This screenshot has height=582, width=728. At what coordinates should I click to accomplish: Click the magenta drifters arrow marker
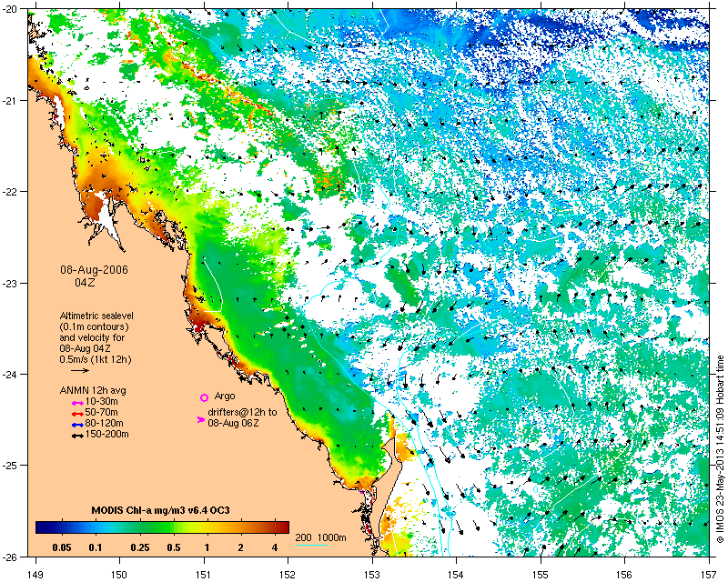click(201, 419)
